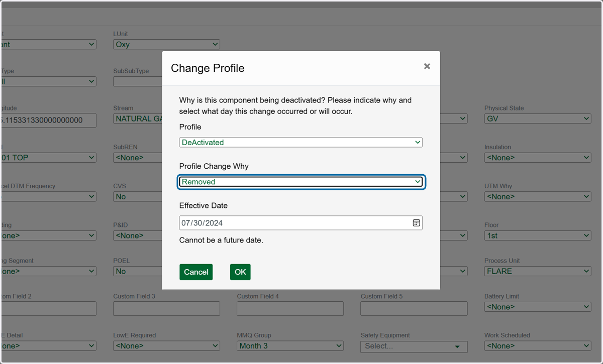Image resolution: width=603 pixels, height=364 pixels.
Task: Open the Work Scheduled dropdown
Action: [x=538, y=345]
